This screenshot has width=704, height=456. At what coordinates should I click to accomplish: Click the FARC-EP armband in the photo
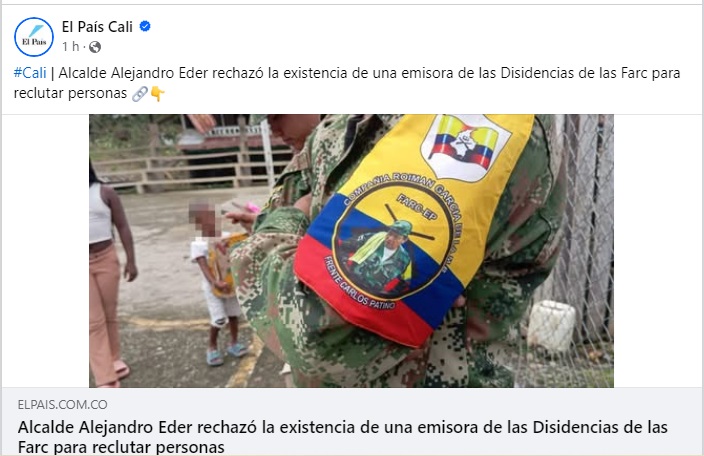coord(411,225)
